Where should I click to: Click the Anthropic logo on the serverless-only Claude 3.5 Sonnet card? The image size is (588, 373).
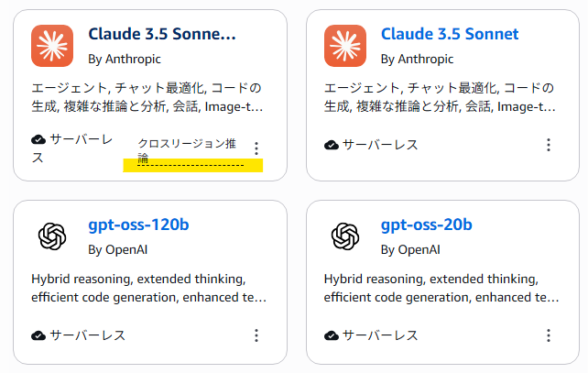pos(345,46)
